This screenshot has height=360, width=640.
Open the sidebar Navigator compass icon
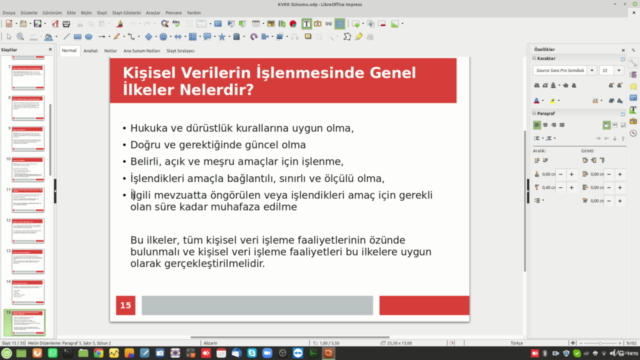pyautogui.click(x=633, y=133)
